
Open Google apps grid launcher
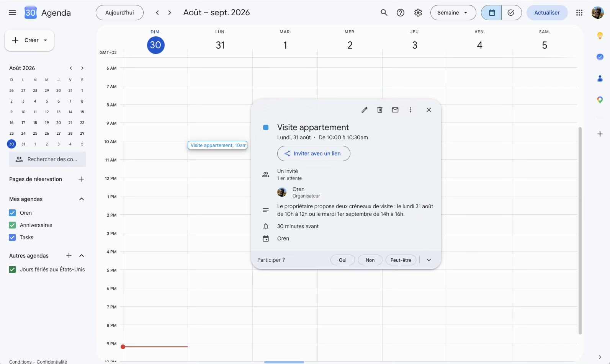point(579,13)
